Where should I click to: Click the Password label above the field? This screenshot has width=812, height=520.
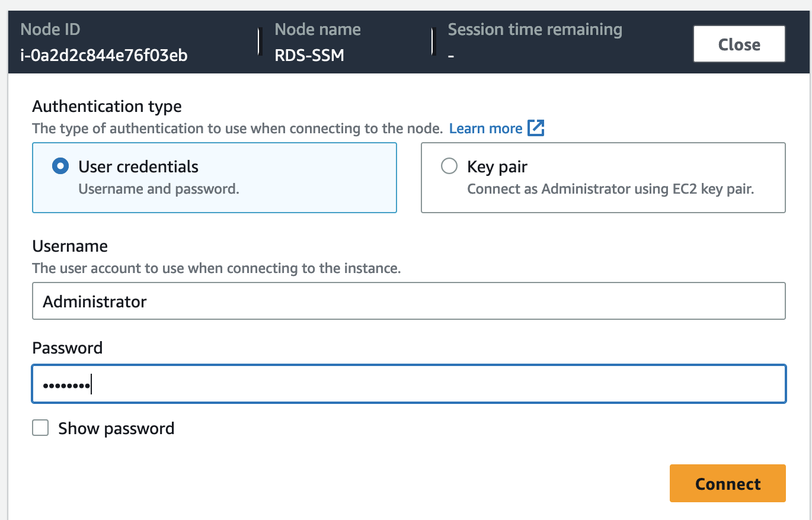[67, 348]
